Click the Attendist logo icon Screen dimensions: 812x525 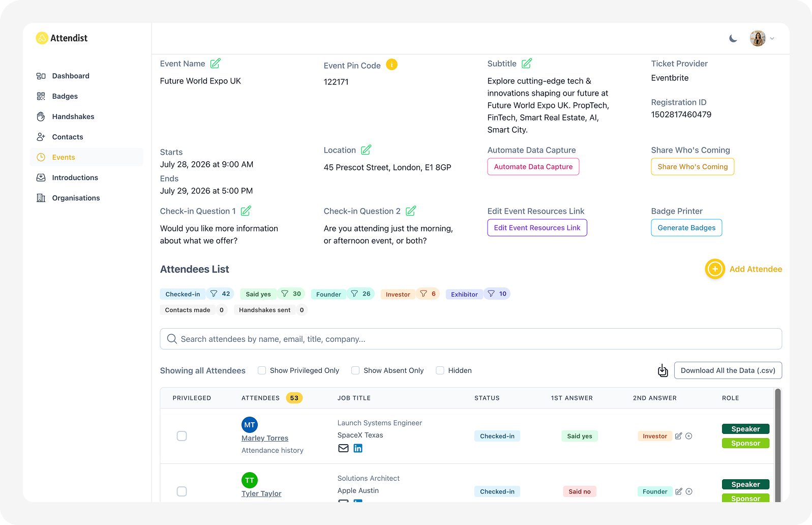pyautogui.click(x=42, y=38)
